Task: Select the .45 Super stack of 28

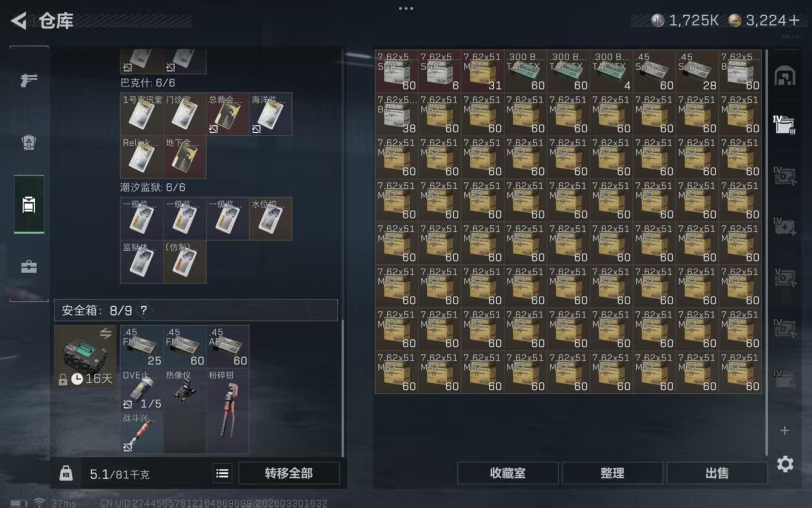Action: click(697, 71)
